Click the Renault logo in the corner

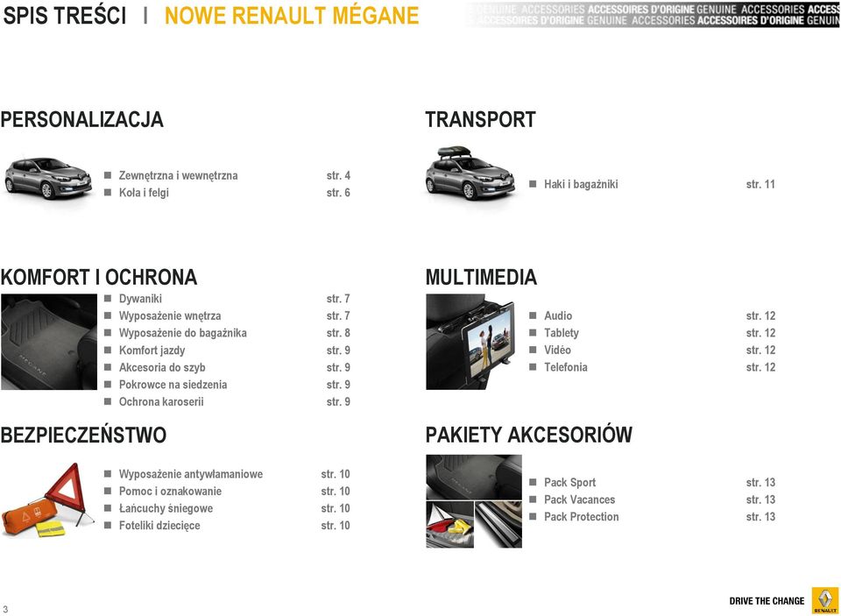point(825,600)
